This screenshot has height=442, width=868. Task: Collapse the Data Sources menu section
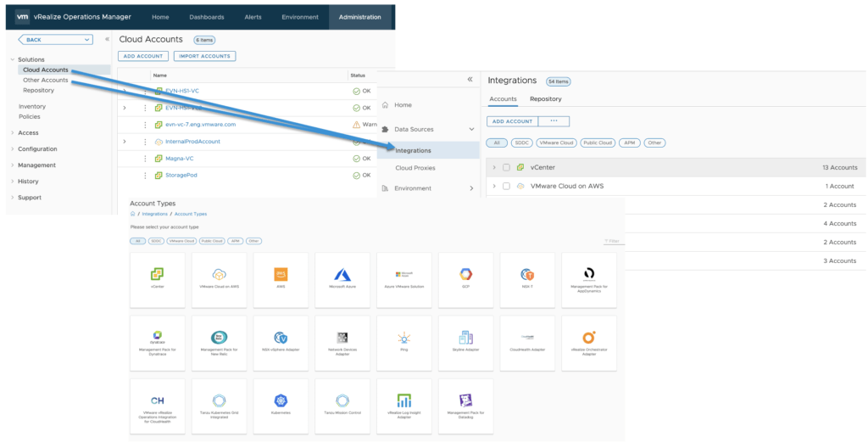click(471, 129)
